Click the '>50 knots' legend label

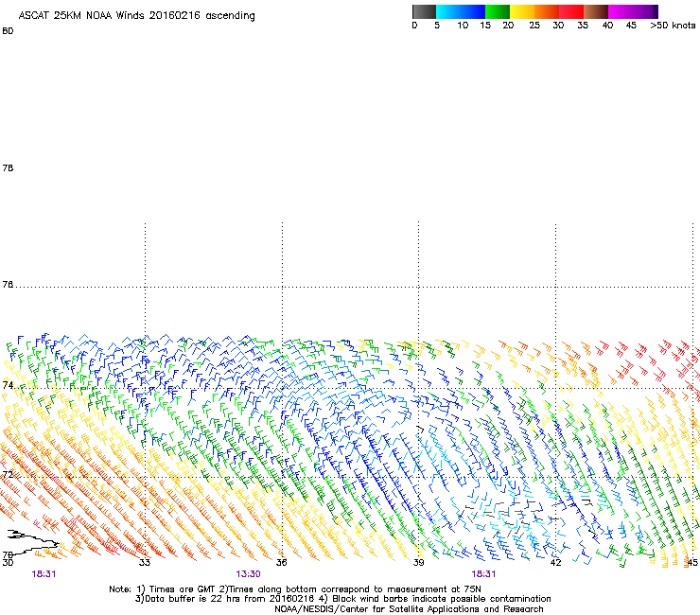(673, 26)
